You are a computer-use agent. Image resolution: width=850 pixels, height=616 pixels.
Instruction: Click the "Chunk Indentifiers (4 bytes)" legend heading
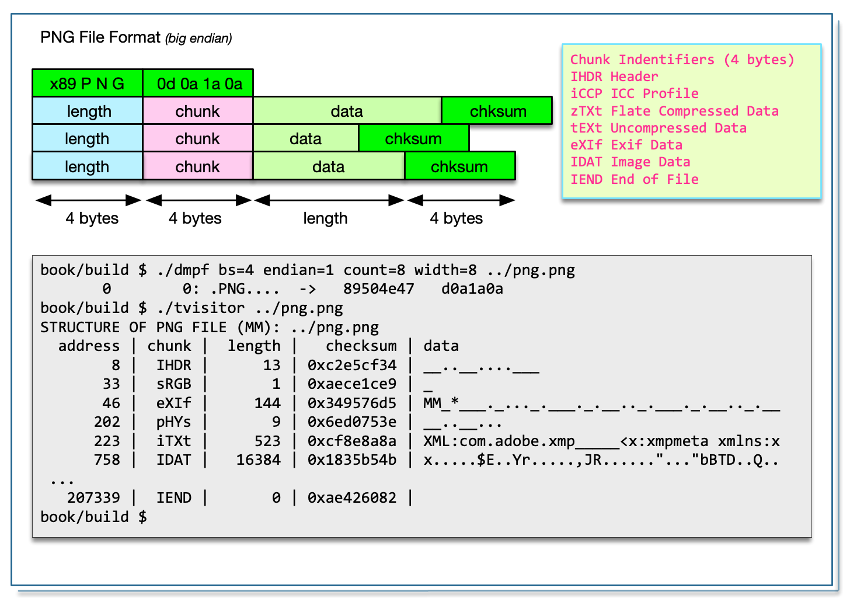(x=682, y=60)
